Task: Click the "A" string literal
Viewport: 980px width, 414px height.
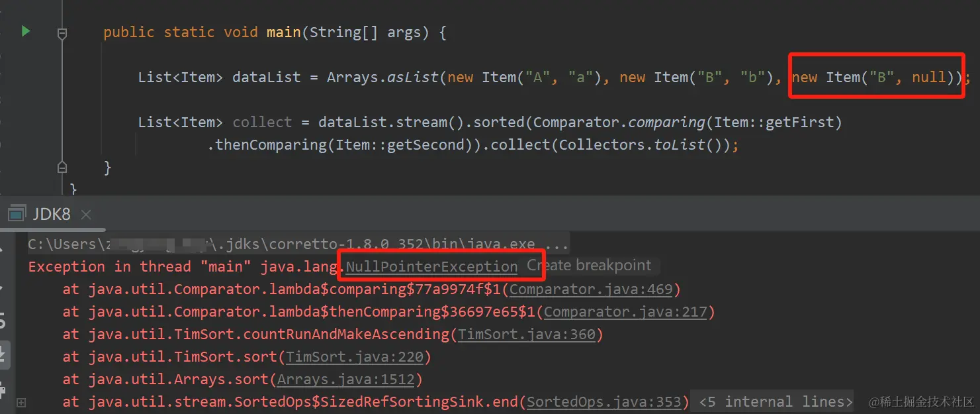Action: click(x=537, y=77)
